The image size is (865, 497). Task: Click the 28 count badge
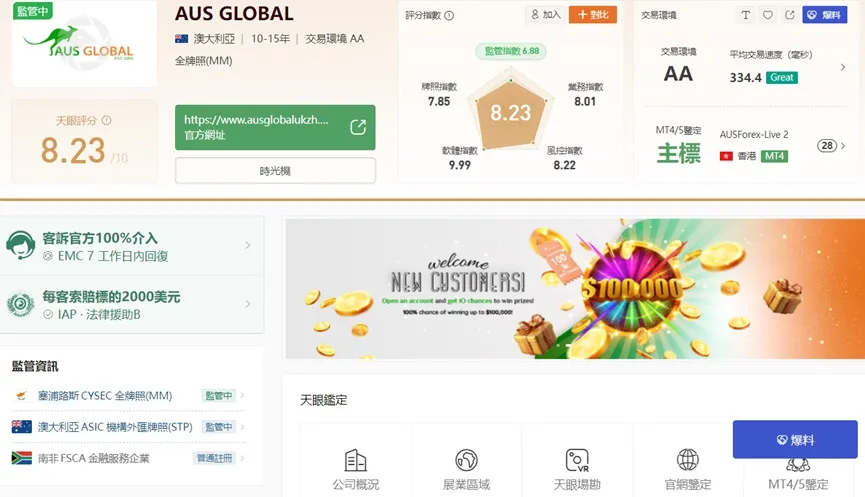(826, 146)
